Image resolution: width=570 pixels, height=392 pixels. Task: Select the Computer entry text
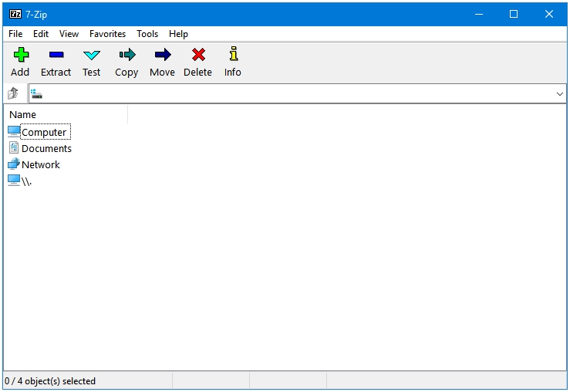44,133
